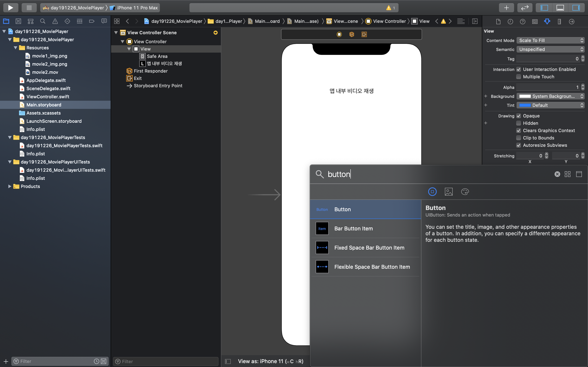588x367 pixels.
Task: Switch library to Image media tab
Action: click(x=449, y=192)
